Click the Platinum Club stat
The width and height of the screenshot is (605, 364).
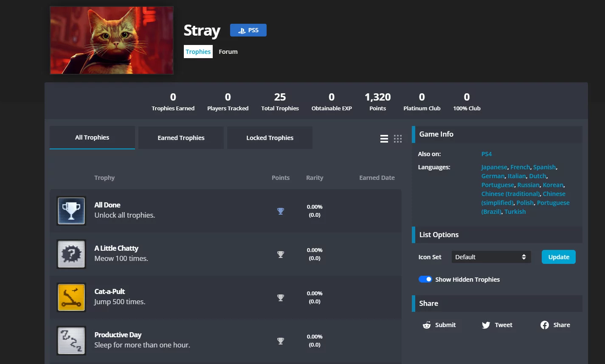click(422, 102)
